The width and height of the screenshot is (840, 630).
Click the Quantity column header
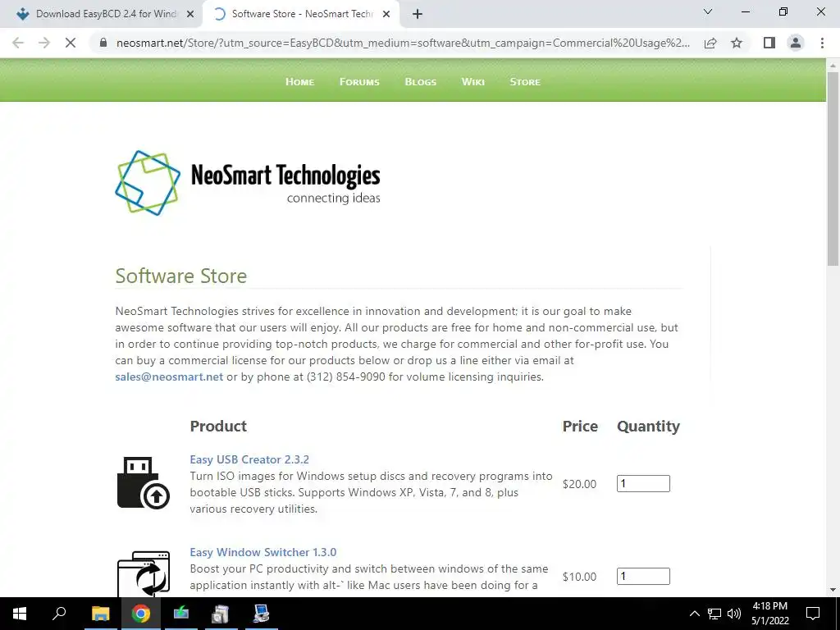648,427
